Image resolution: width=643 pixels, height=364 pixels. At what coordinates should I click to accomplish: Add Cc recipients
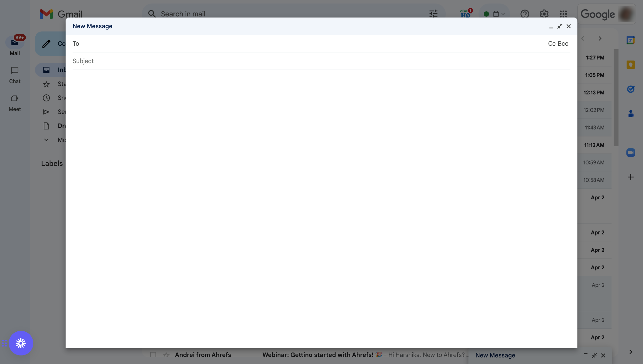(552, 44)
